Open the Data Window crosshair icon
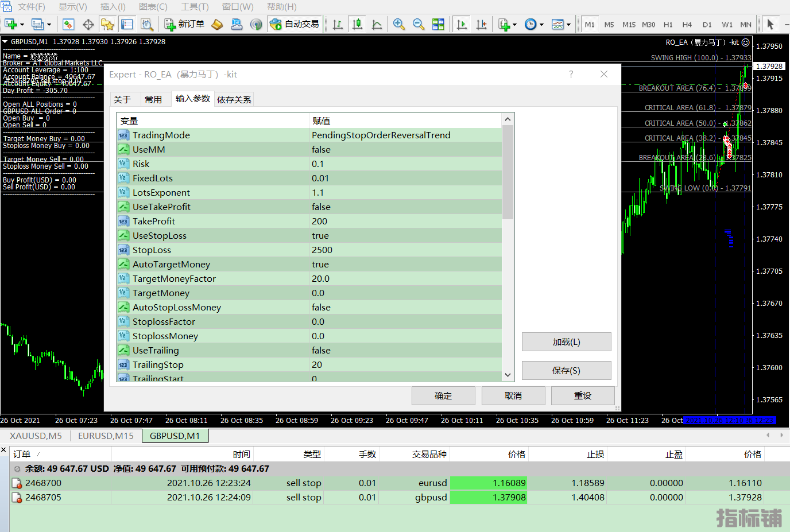The height and width of the screenshot is (532, 790). 88,24
